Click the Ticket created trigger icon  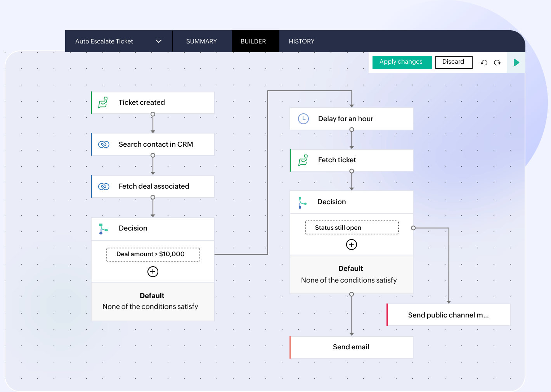click(x=104, y=102)
